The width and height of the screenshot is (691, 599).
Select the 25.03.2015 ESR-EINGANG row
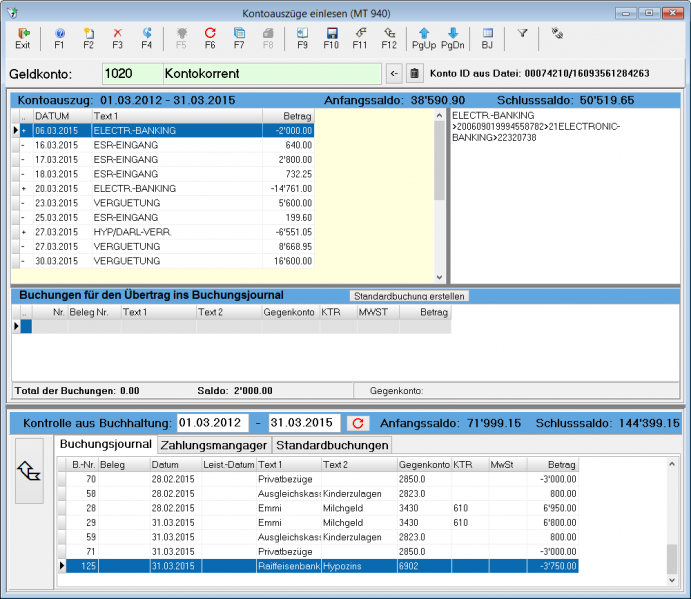point(163,218)
